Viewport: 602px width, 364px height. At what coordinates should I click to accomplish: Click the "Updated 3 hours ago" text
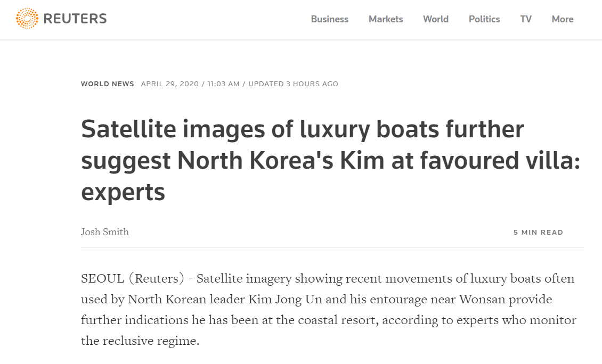click(x=293, y=84)
